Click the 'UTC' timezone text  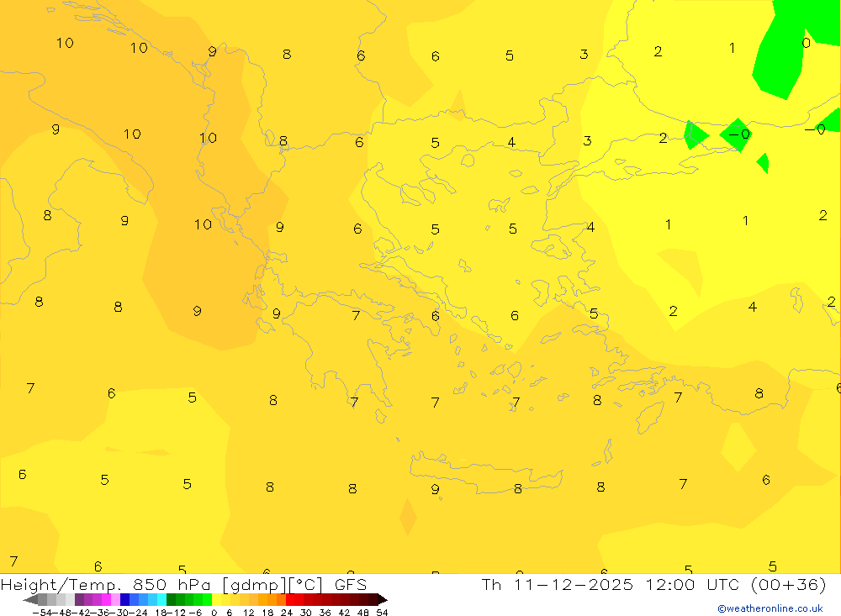coord(722,584)
